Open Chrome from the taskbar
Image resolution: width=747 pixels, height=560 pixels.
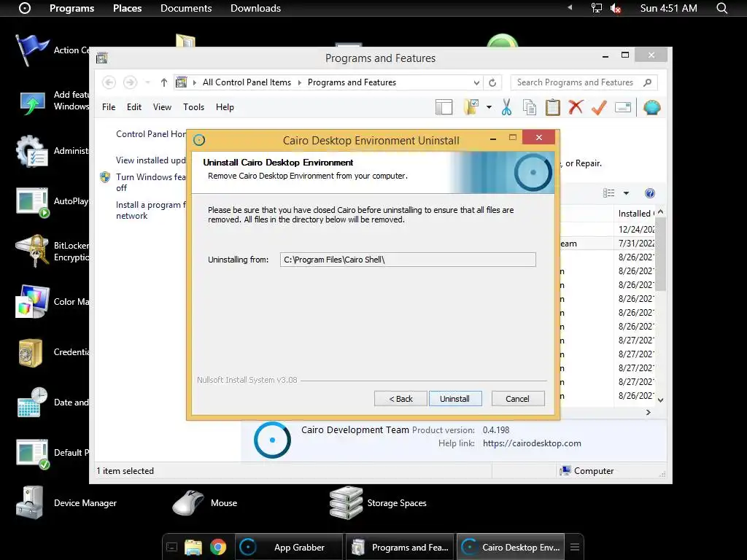pos(218,547)
